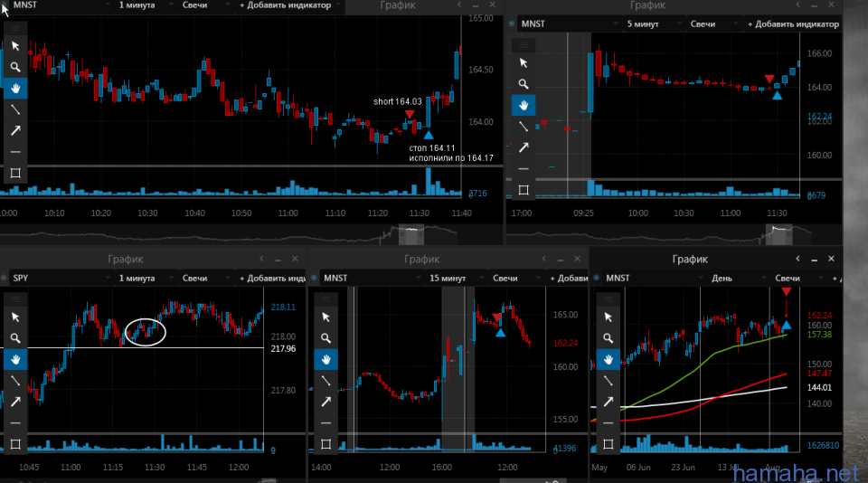Screen dimensions: 868x483
Task: Click blue buy marker triangle on 1-minute chart
Action: (x=428, y=135)
